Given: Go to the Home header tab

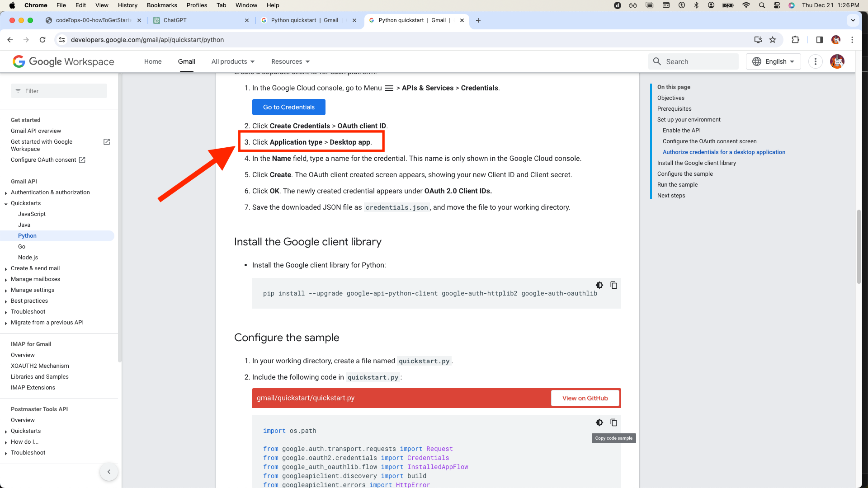Looking at the screenshot, I should [153, 61].
